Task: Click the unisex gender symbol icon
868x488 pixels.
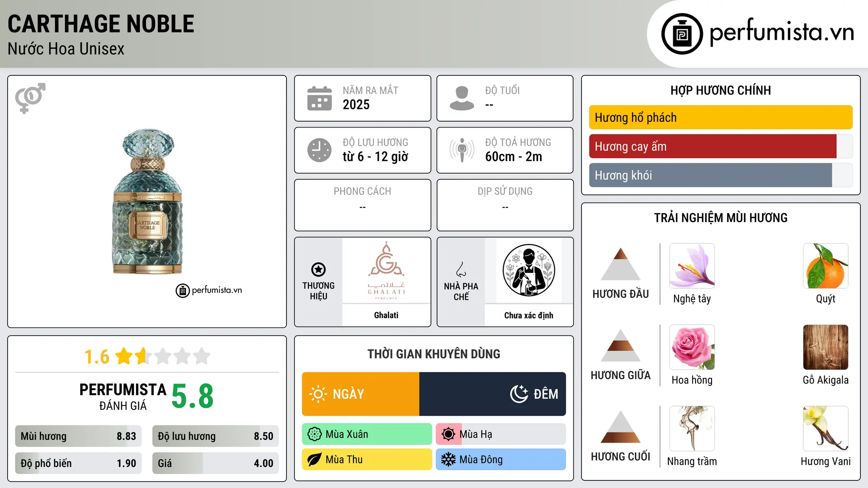Action: (30, 98)
